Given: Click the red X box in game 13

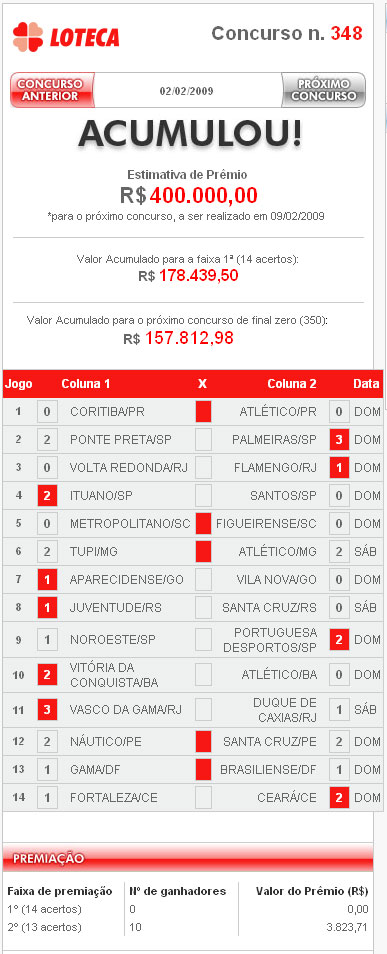Looking at the screenshot, I should click(x=203, y=770).
